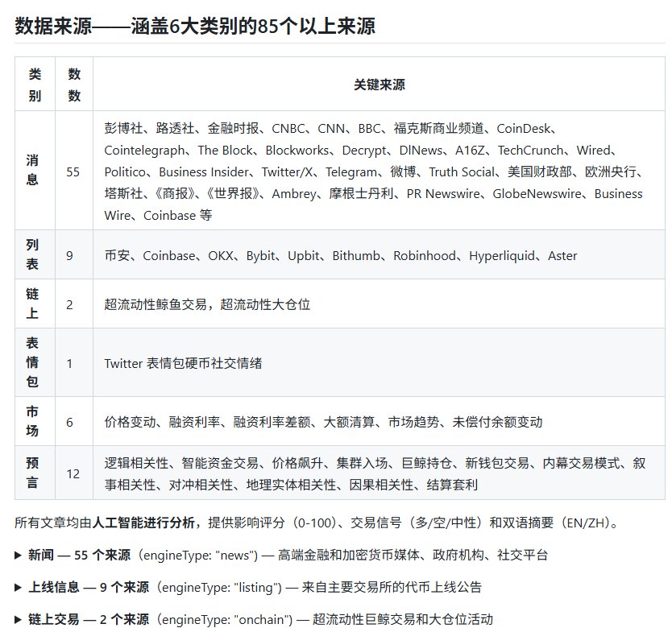Click the summary label 链上交易 — 2 个来源
This screenshot has width=672, height=628.
click(89, 619)
